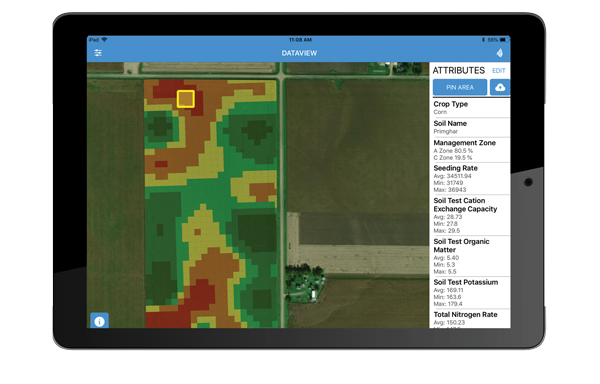
Task: Click the cloud upload button
Action: pyautogui.click(x=500, y=88)
